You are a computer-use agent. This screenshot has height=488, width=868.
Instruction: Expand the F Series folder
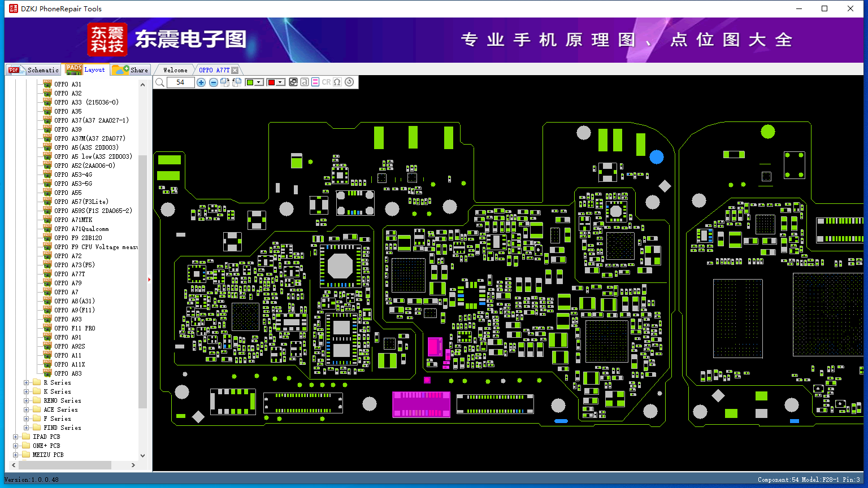(27, 419)
